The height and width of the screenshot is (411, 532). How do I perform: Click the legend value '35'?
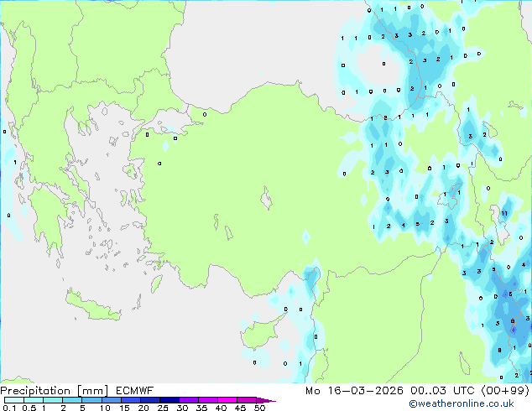coord(201,408)
